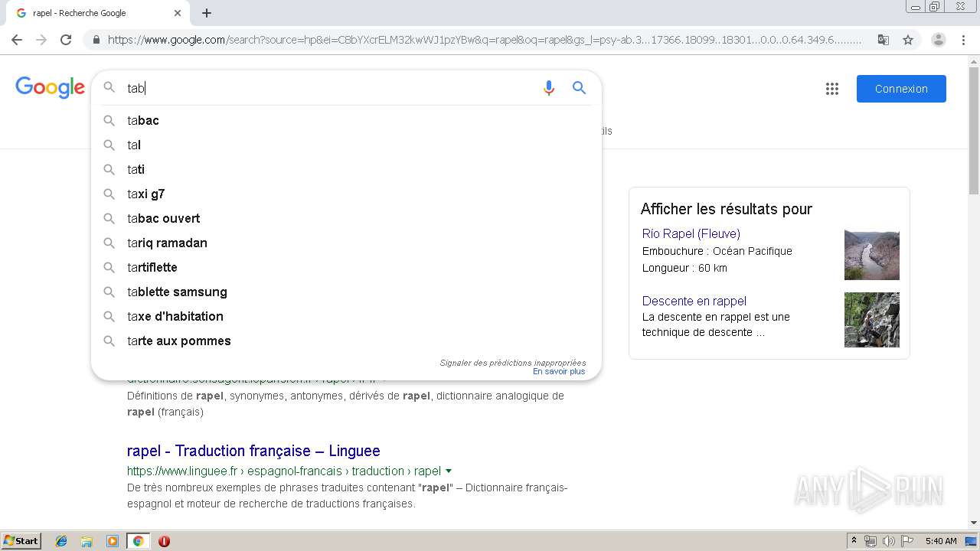Reload the current page
This screenshot has height=551, width=980.
tap(66, 40)
